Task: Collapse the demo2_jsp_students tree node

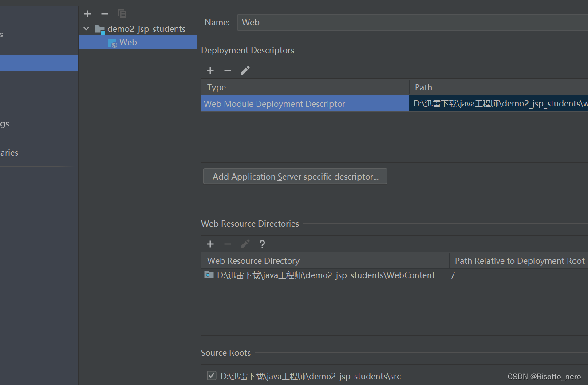Action: coord(86,29)
